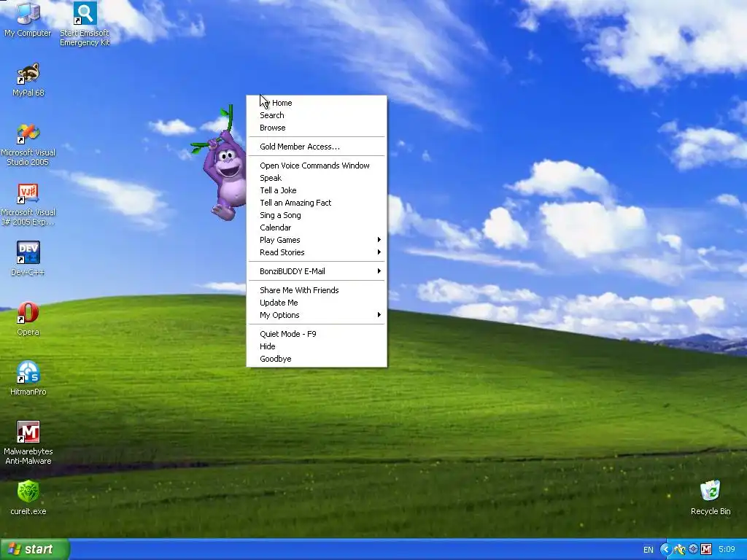The image size is (747, 560).
Task: Click Speak in the Bonzi menu
Action: coord(317,178)
